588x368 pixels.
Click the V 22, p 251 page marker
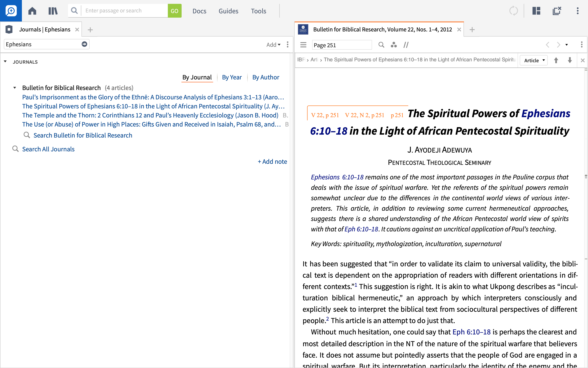pyautogui.click(x=325, y=115)
